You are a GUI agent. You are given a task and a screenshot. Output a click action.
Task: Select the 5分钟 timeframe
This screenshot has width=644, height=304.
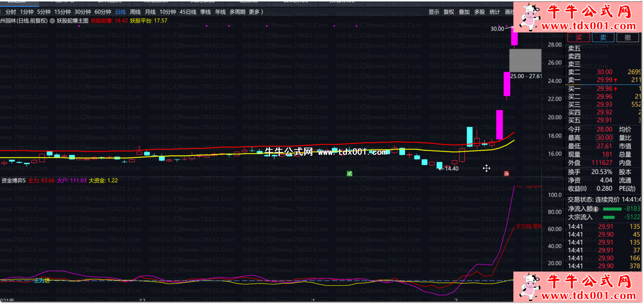click(44, 12)
